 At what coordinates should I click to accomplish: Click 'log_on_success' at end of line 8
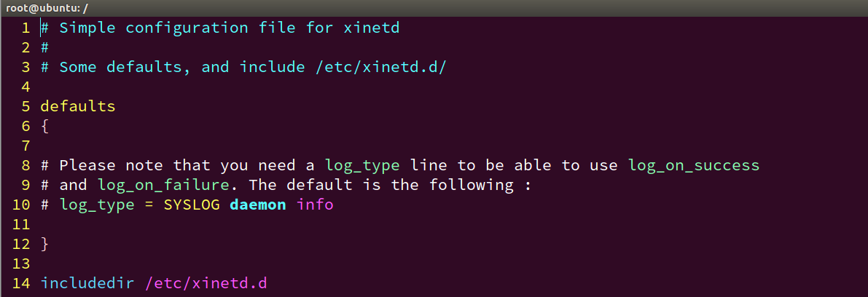[694, 165]
